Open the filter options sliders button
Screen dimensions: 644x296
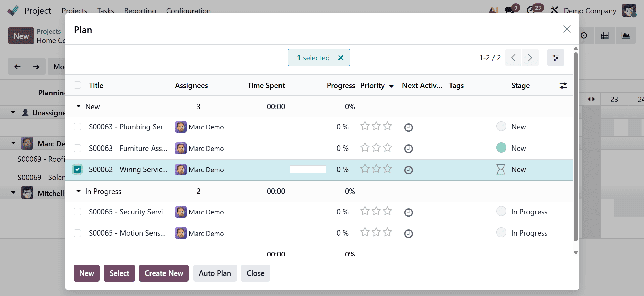point(556,58)
